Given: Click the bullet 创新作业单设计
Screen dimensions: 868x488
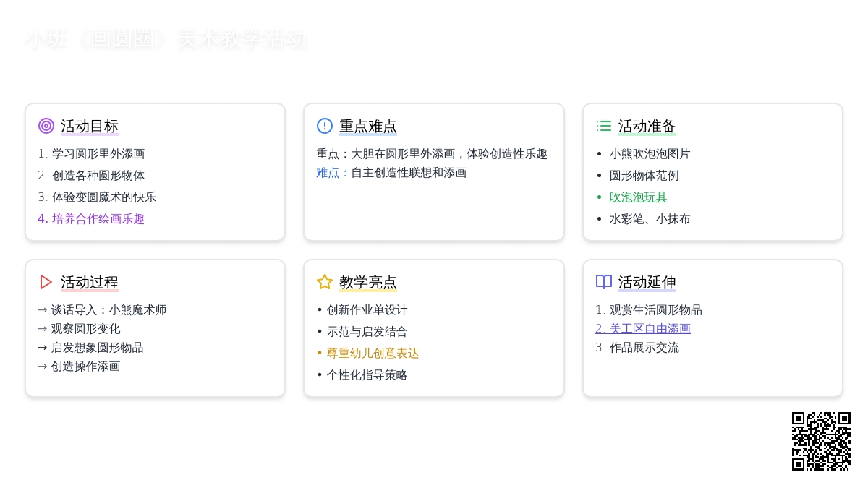Looking at the screenshot, I should (x=362, y=309).
